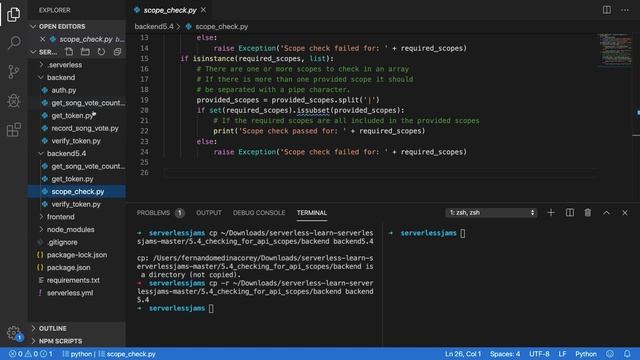Expand the .serverless folder
This screenshot has height=360, width=640.
(x=64, y=65)
